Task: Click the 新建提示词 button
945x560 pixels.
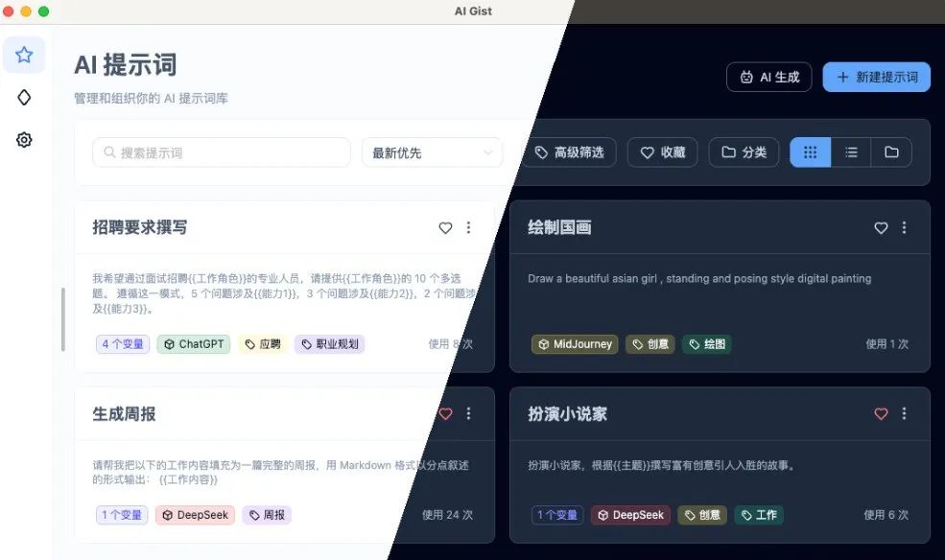Action: tap(876, 77)
